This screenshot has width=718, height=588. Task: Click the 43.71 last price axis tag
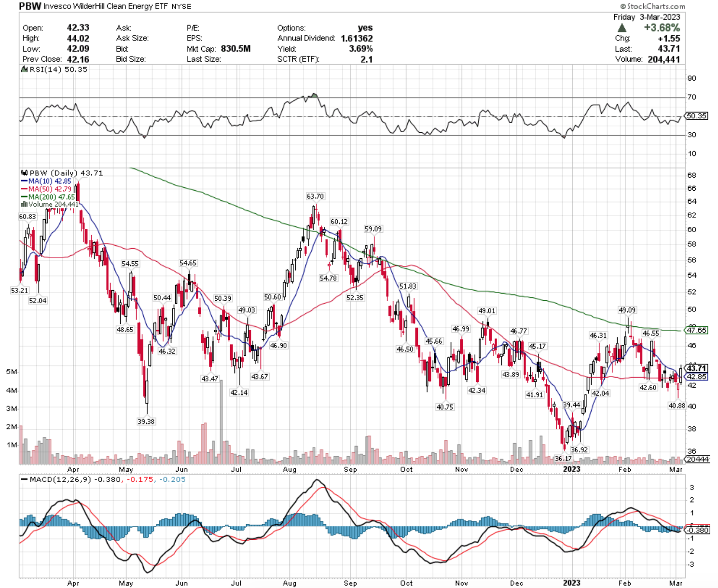696,368
